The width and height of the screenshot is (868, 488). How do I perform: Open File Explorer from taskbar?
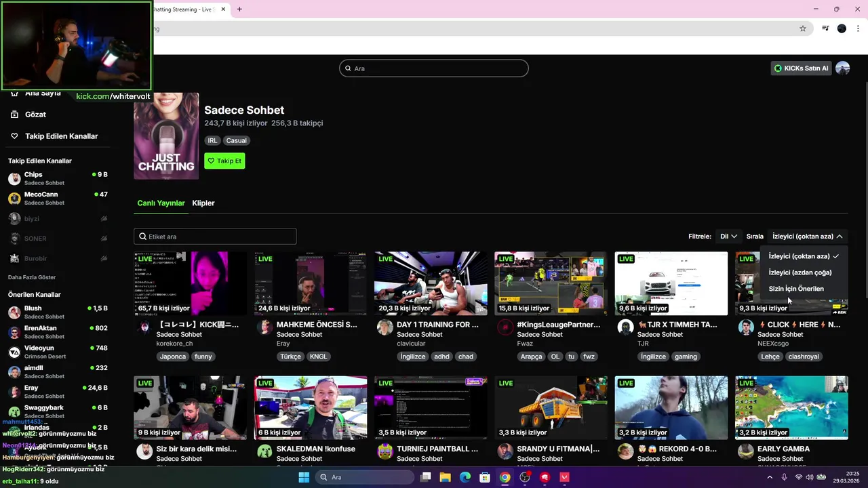coord(446,477)
